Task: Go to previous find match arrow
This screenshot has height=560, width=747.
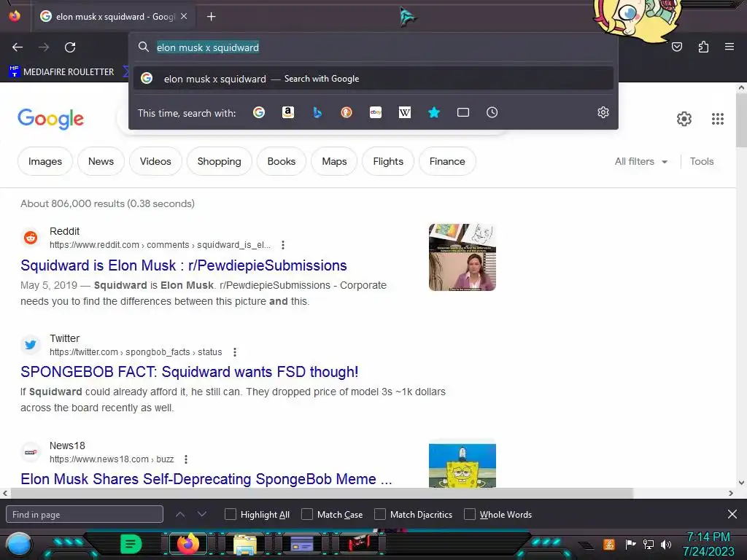Action: click(180, 514)
